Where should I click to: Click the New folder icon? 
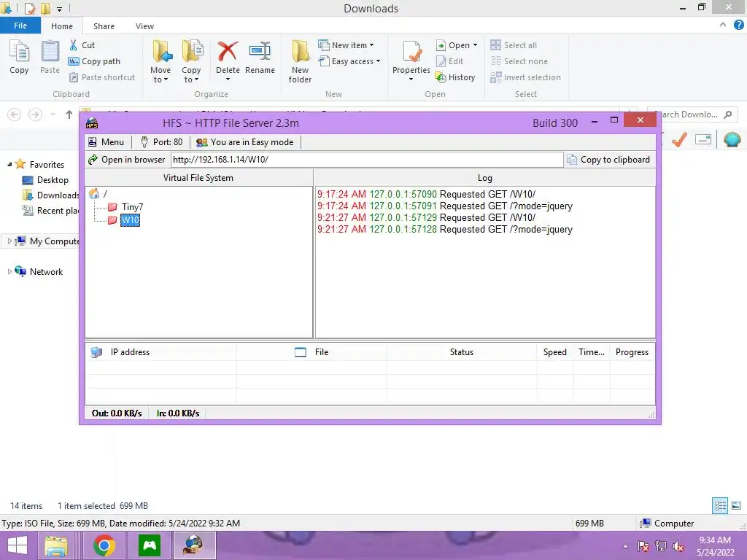pos(300,51)
